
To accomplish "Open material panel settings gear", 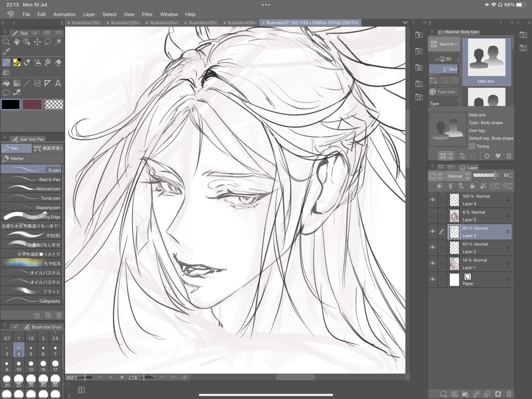I will tap(487, 156).
